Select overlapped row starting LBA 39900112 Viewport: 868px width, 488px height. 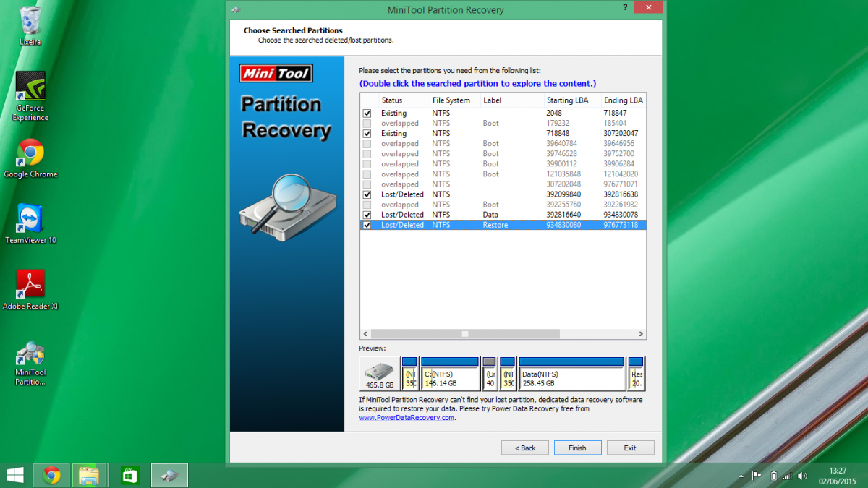[x=503, y=164]
